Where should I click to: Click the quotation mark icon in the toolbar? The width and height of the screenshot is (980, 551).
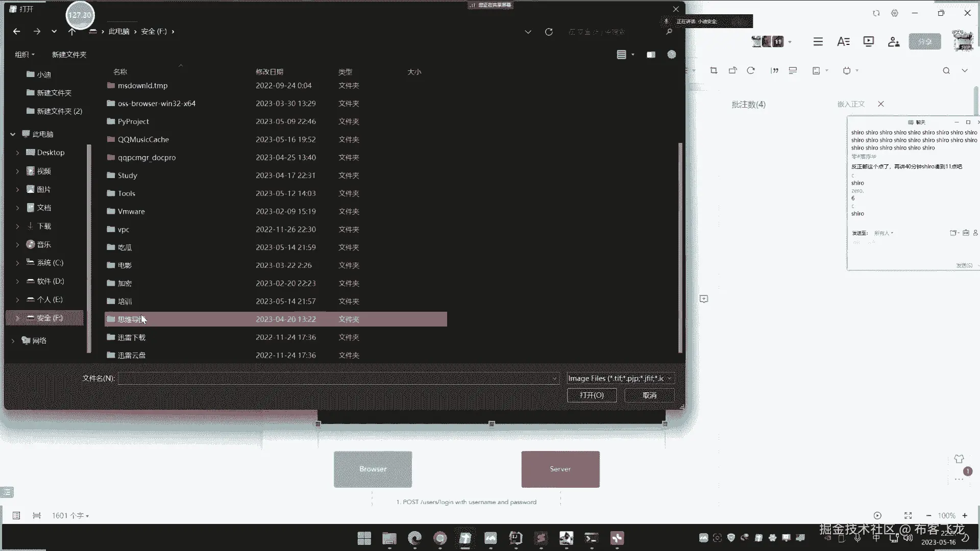click(774, 70)
